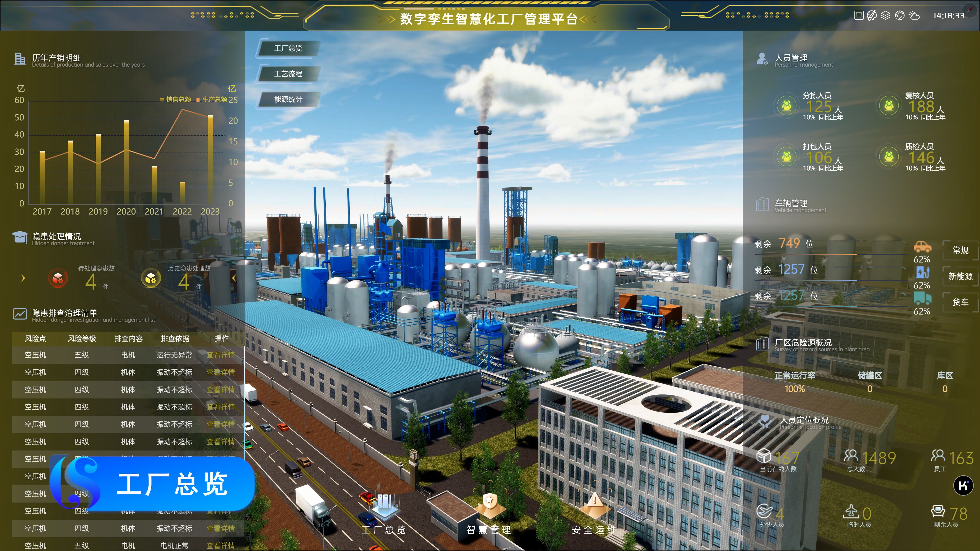Click the 员工 people icon
The image size is (980, 551).
point(938,456)
